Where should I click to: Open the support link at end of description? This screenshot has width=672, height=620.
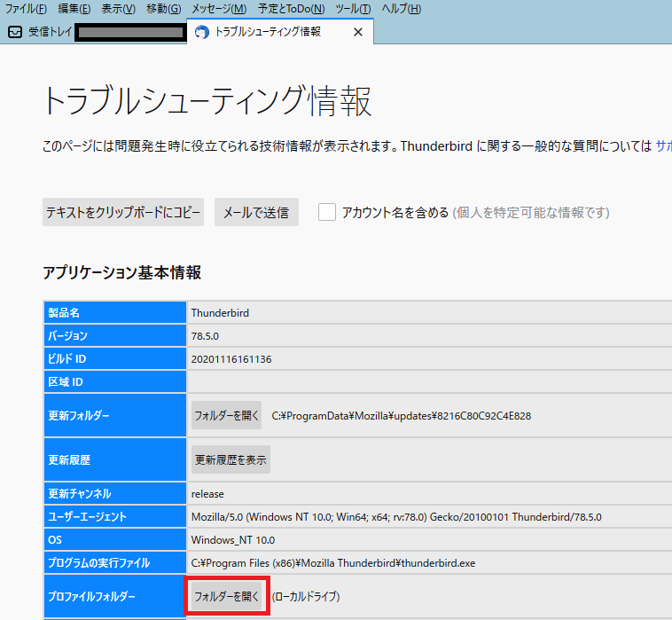[663, 146]
